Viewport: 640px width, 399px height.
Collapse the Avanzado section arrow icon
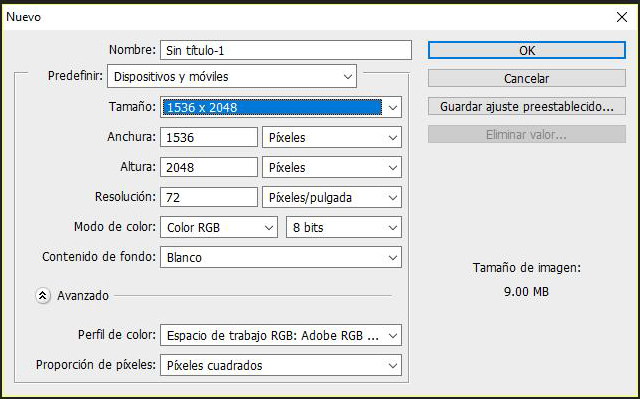(x=43, y=295)
